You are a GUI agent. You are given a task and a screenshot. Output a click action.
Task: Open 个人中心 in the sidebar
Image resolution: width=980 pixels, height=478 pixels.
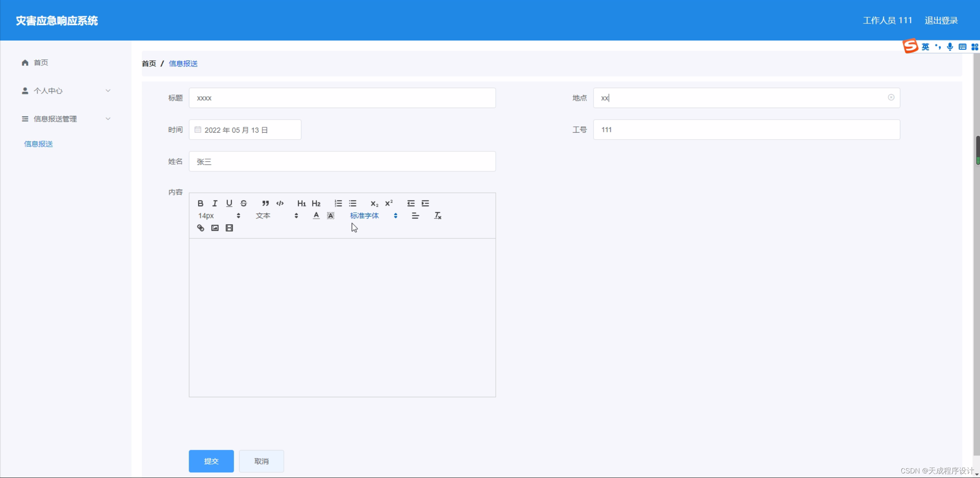pos(49,90)
